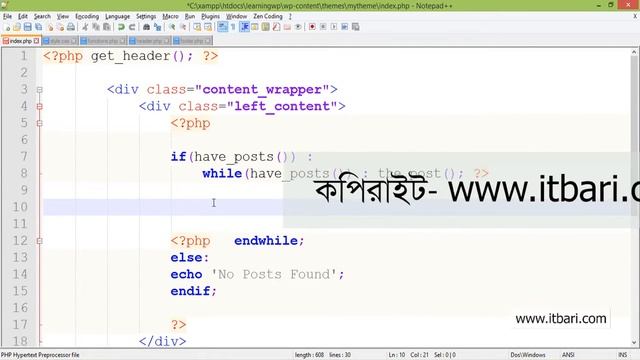Click the Stop Recording macro icon
This screenshot has width=640, height=360.
(323, 27)
